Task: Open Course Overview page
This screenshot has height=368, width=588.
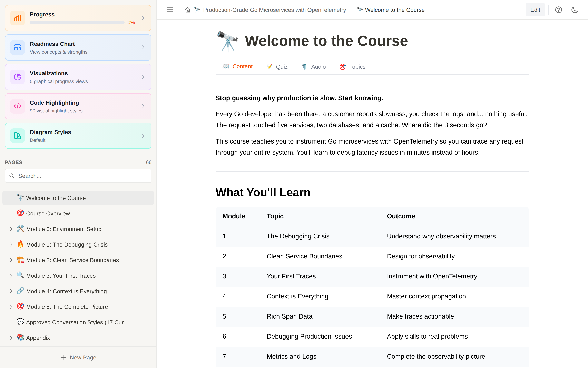Action: [x=78, y=213]
